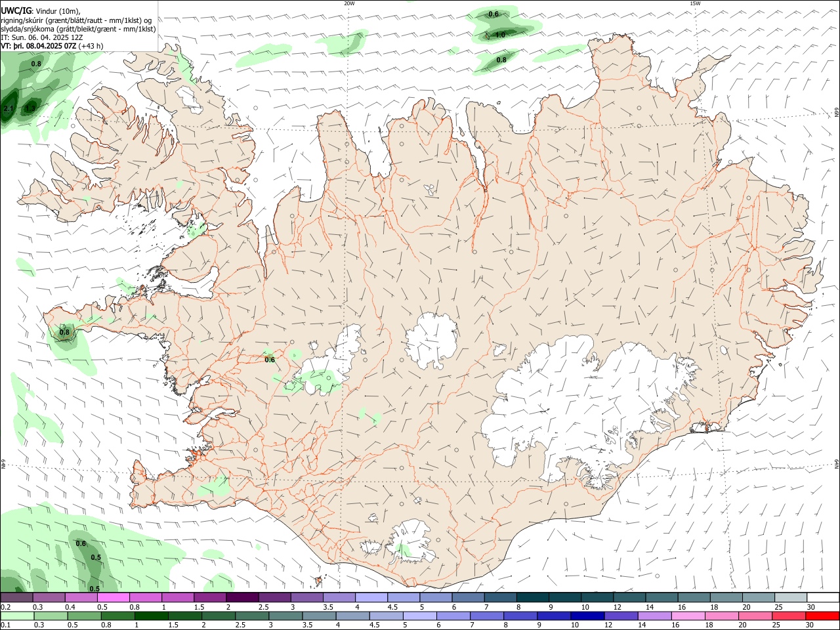Select the rigning/skúrir legend description line
Image resolution: width=840 pixels, height=630 pixels.
76,20
